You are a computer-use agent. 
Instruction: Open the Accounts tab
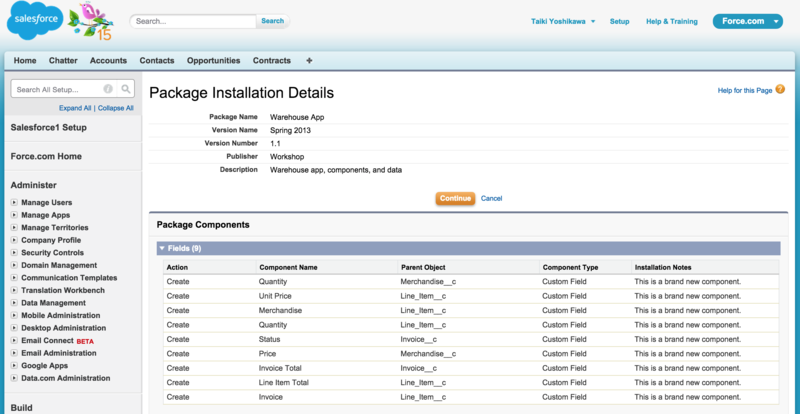click(x=108, y=60)
